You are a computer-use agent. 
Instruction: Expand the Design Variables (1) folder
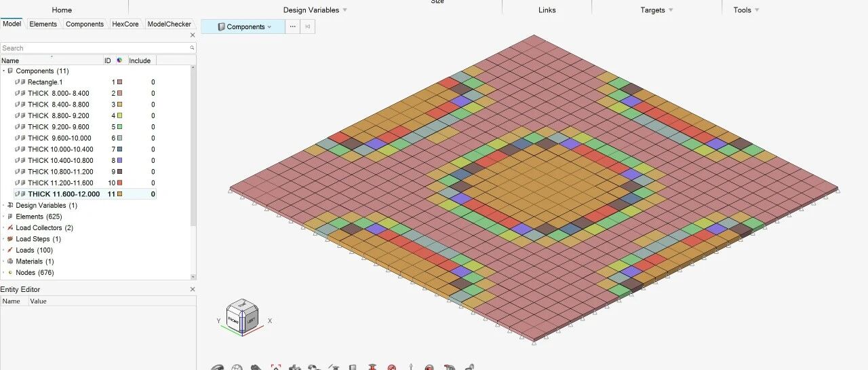(3, 206)
